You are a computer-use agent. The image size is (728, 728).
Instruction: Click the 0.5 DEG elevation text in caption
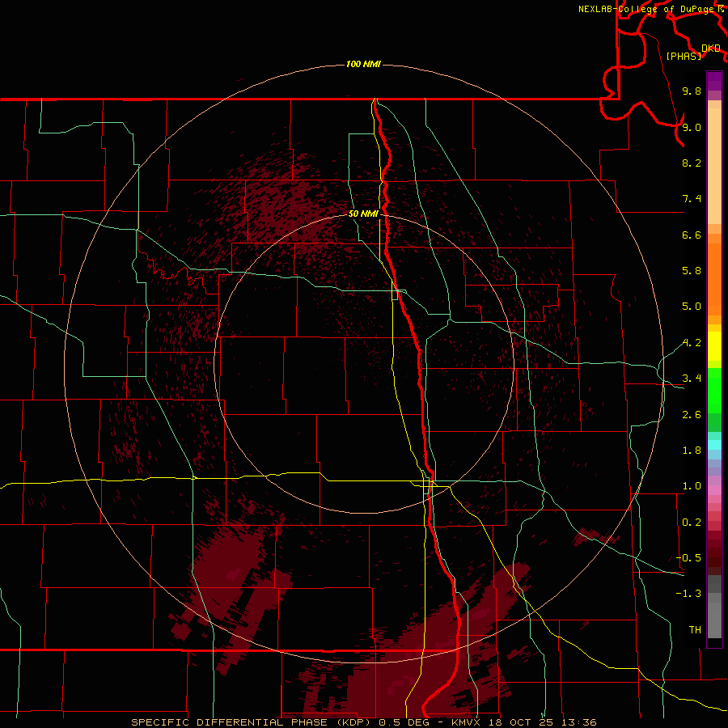(x=405, y=722)
